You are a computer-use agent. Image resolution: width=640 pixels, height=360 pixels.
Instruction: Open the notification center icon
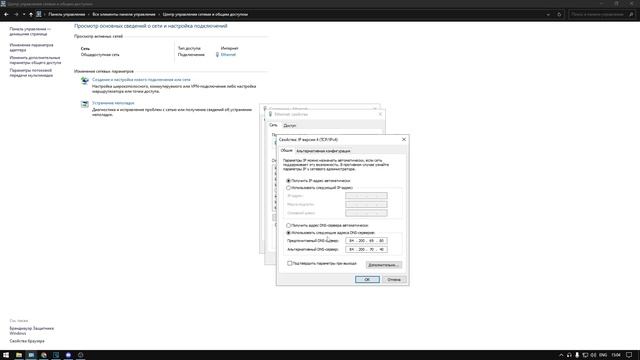click(x=629, y=355)
